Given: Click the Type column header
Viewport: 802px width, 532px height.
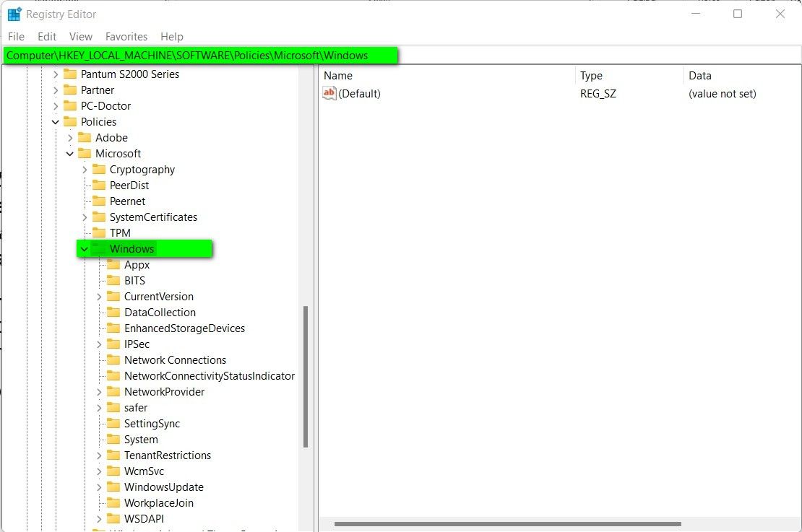Looking at the screenshot, I should click(x=591, y=75).
